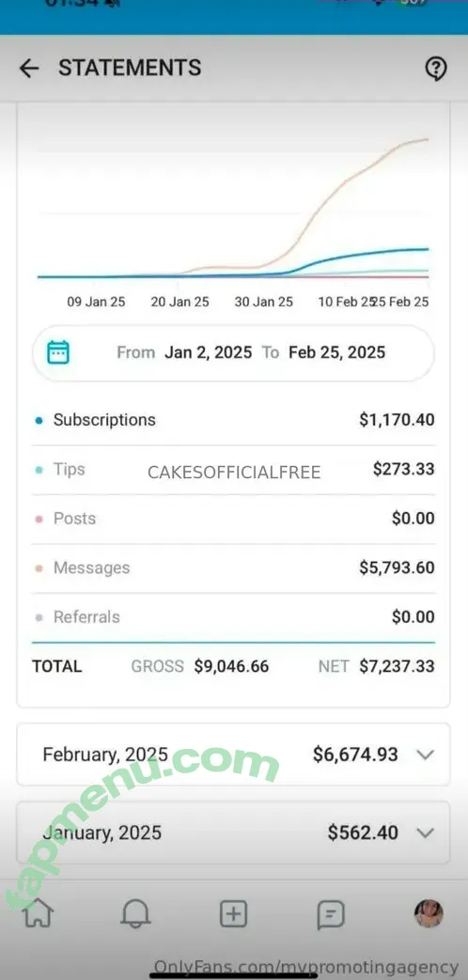
Task: Change the Feb 25, 2025 end date
Action: pyautogui.click(x=336, y=352)
